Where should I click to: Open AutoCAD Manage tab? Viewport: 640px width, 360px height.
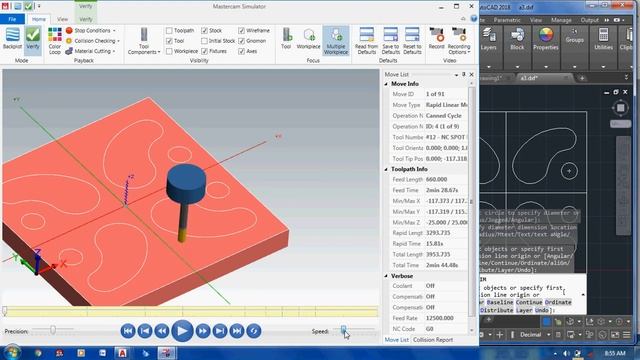(561, 20)
